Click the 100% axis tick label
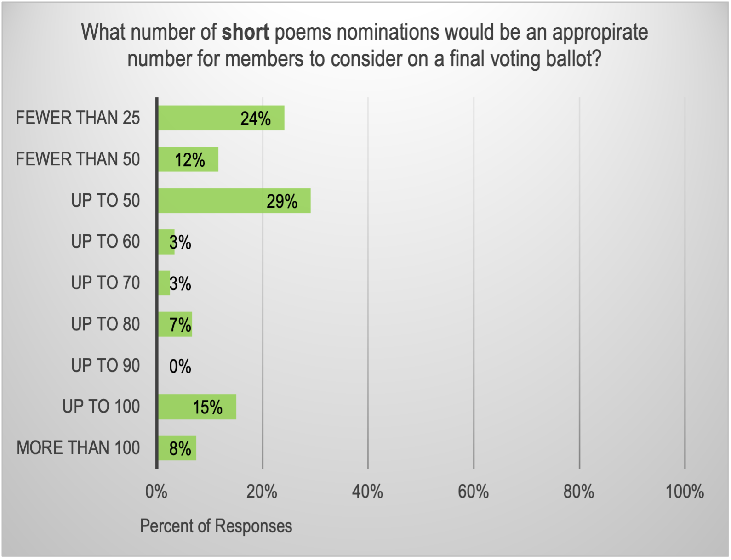 point(684,492)
